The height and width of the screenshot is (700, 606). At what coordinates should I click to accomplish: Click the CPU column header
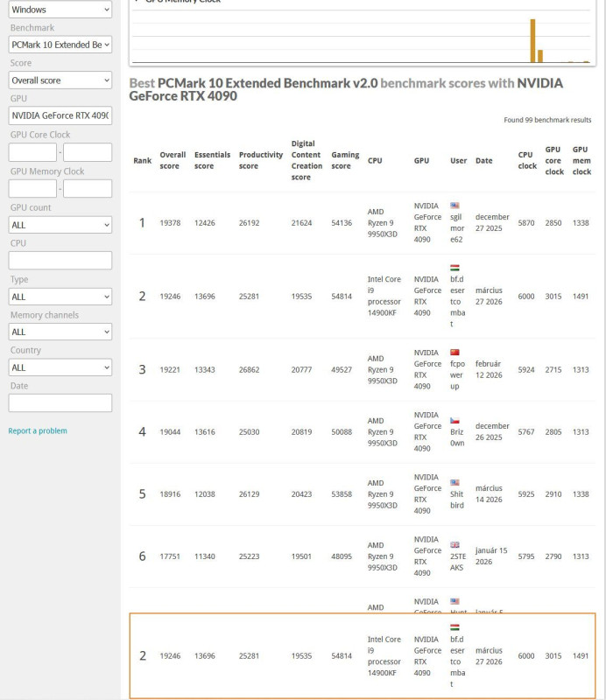375,160
